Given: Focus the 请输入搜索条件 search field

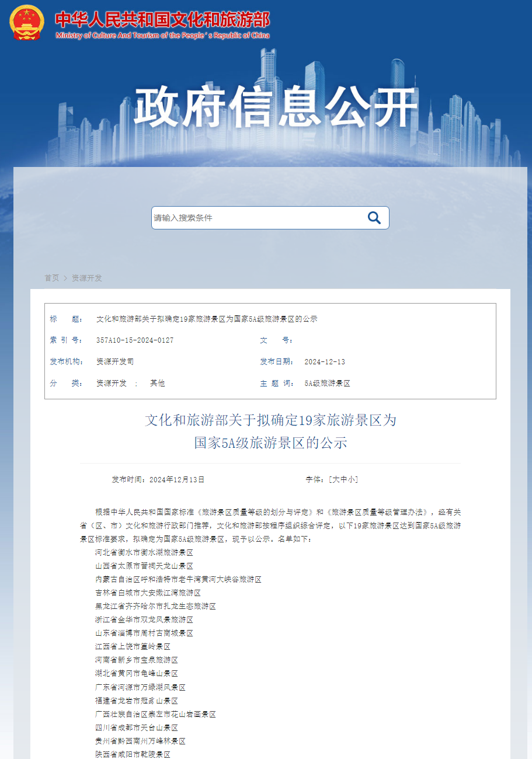Looking at the screenshot, I should 257,218.
